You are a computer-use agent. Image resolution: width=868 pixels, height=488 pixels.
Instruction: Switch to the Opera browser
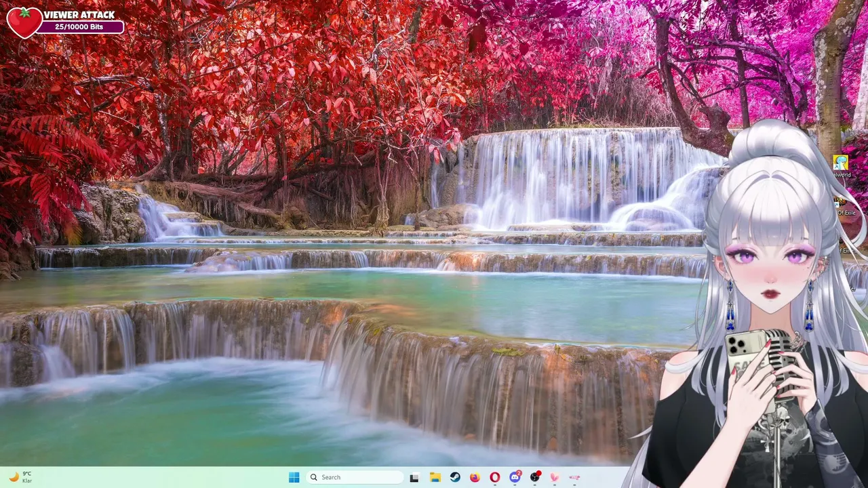point(495,477)
